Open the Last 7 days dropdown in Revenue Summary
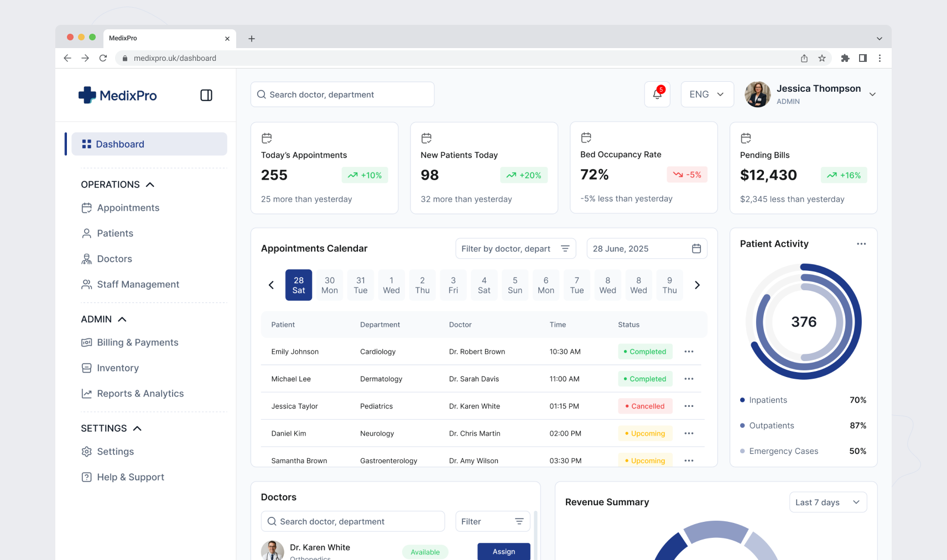The width and height of the screenshot is (947, 560). coord(828,502)
